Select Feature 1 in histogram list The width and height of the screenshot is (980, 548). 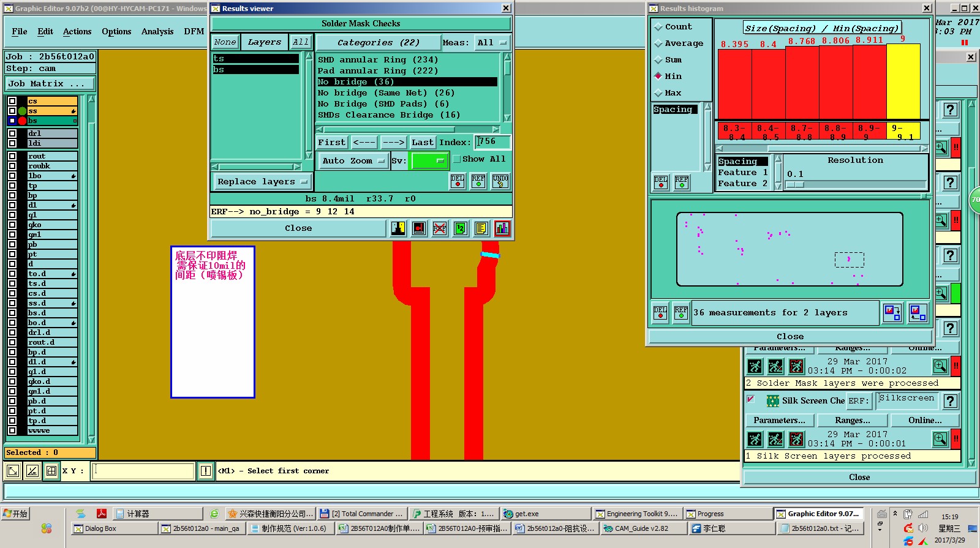coord(742,173)
